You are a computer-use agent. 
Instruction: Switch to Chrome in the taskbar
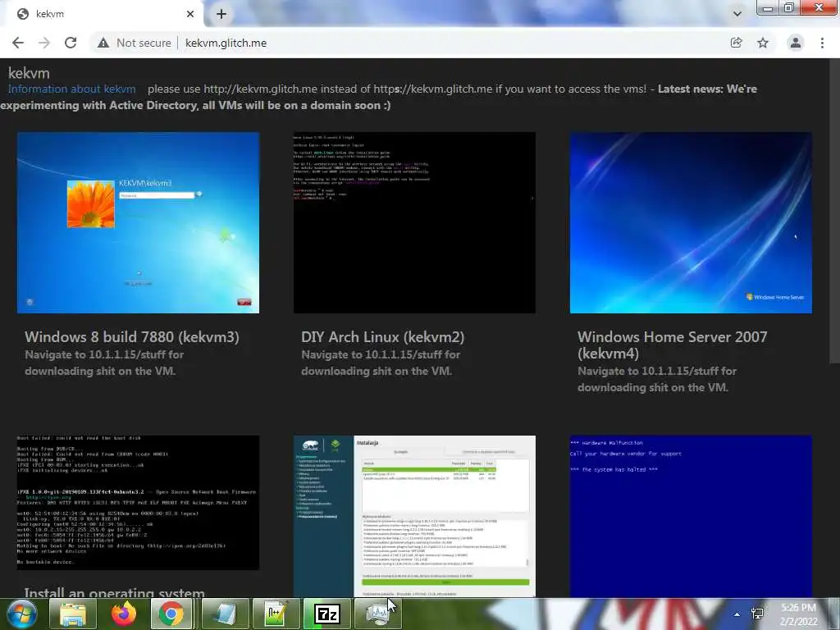tap(171, 614)
